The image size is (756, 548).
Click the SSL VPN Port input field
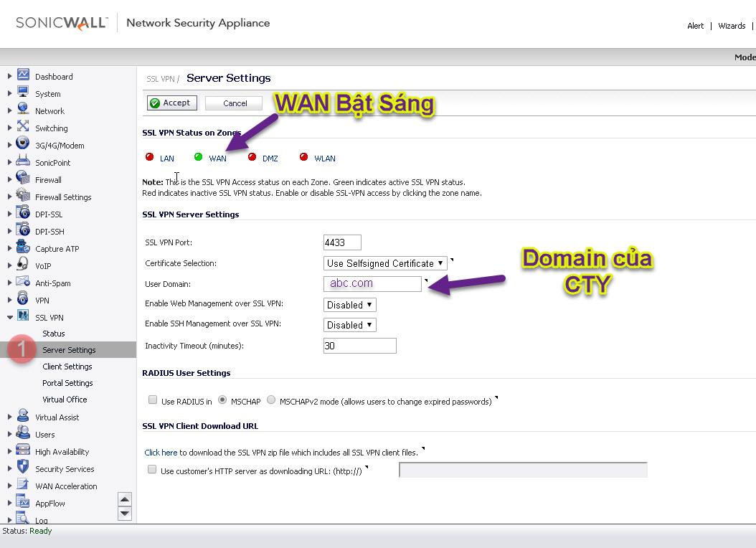coord(341,242)
